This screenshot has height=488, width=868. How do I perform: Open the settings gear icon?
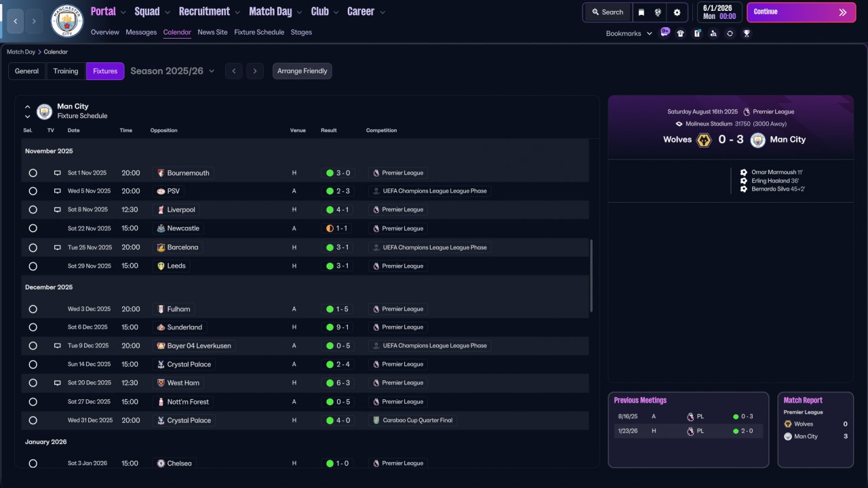(677, 12)
